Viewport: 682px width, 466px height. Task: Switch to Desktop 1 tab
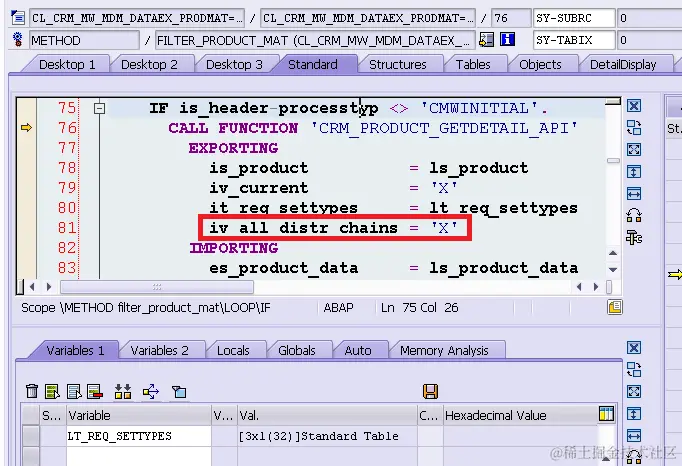pyautogui.click(x=67, y=64)
